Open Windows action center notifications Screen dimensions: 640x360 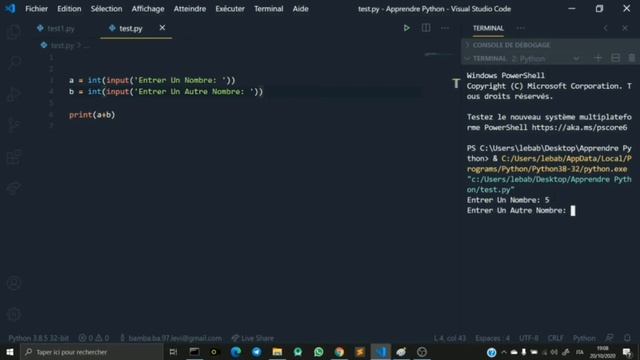coord(627,352)
